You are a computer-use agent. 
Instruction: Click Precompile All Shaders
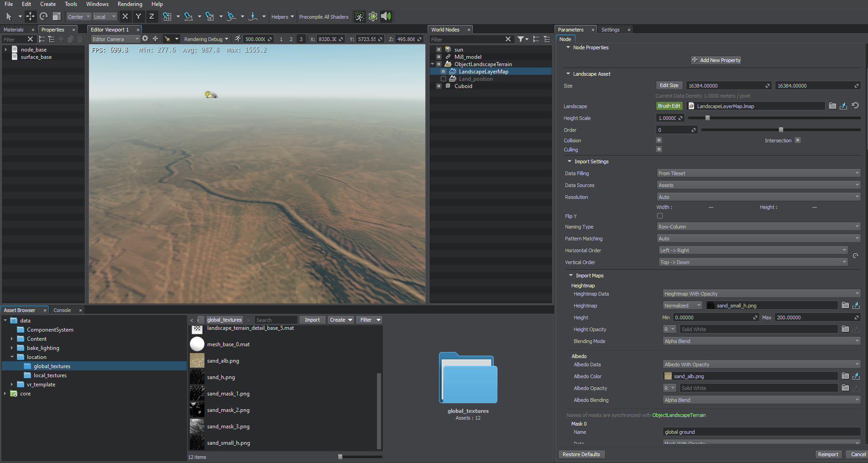click(324, 17)
